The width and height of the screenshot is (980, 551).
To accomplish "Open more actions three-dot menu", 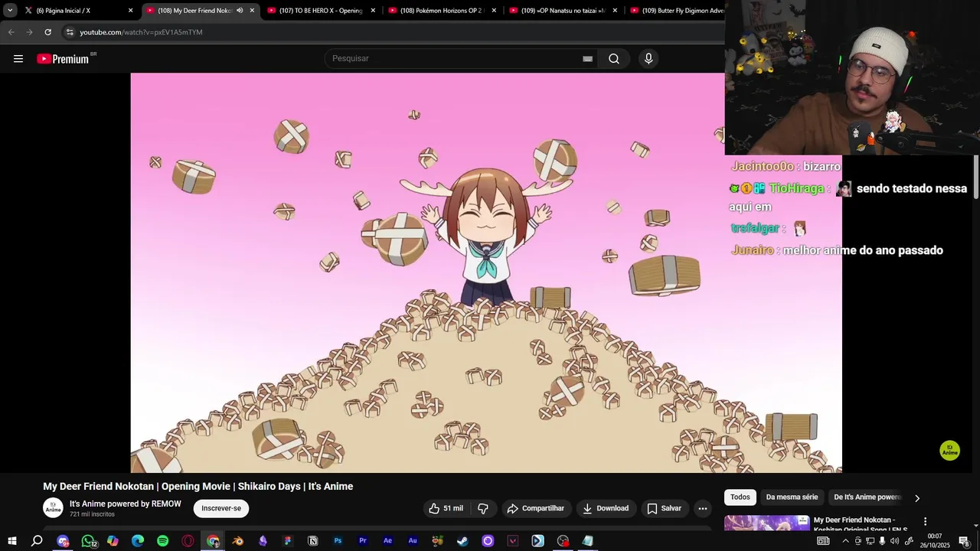I will [x=703, y=508].
